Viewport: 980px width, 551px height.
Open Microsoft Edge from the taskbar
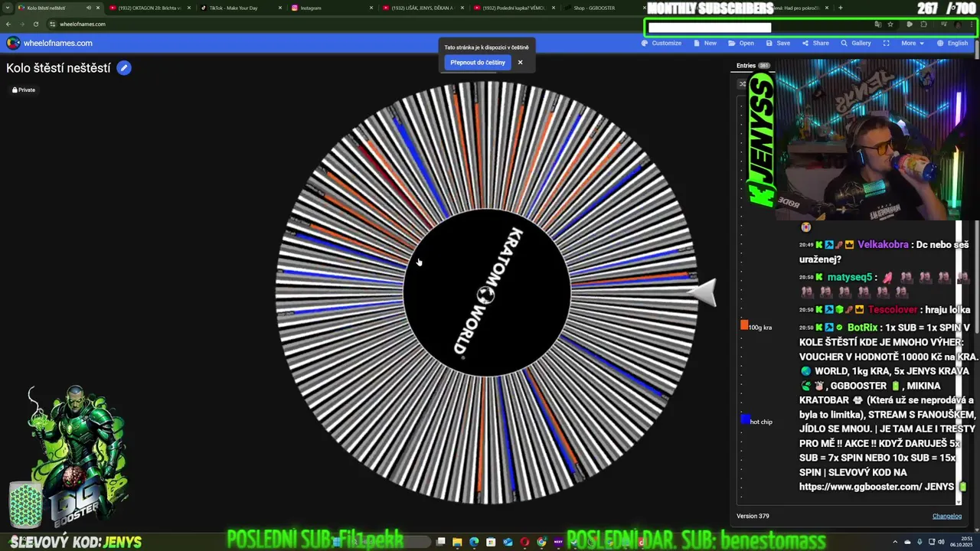click(x=474, y=542)
